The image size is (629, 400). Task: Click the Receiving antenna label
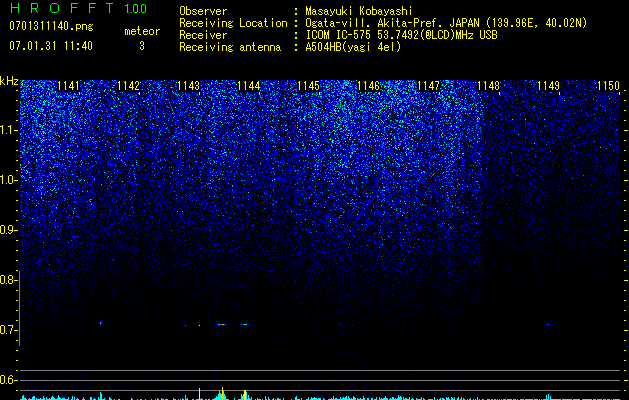tap(230, 47)
